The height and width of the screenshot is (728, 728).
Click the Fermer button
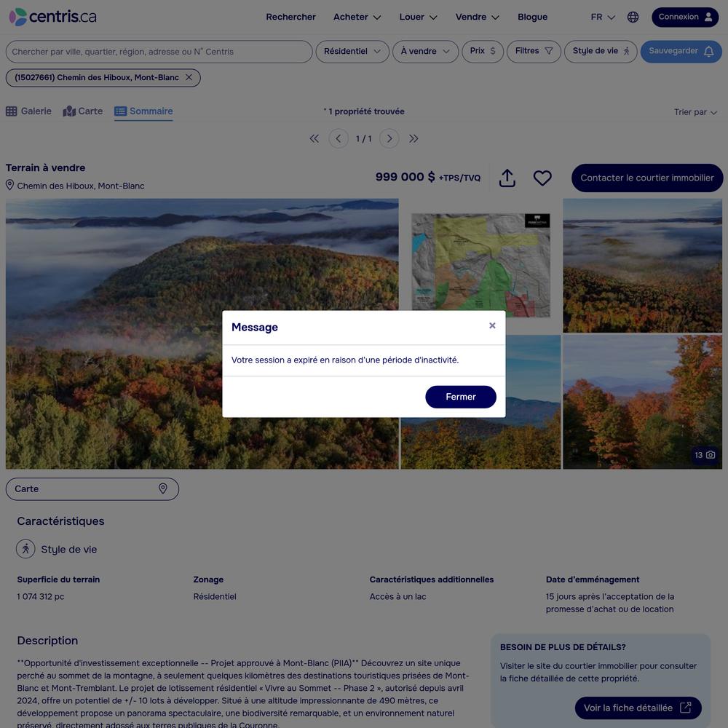click(461, 397)
